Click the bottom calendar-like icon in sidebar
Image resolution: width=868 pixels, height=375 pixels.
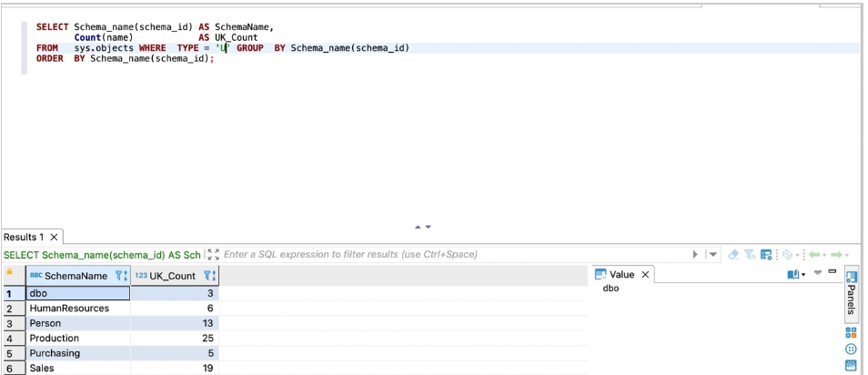point(851,365)
